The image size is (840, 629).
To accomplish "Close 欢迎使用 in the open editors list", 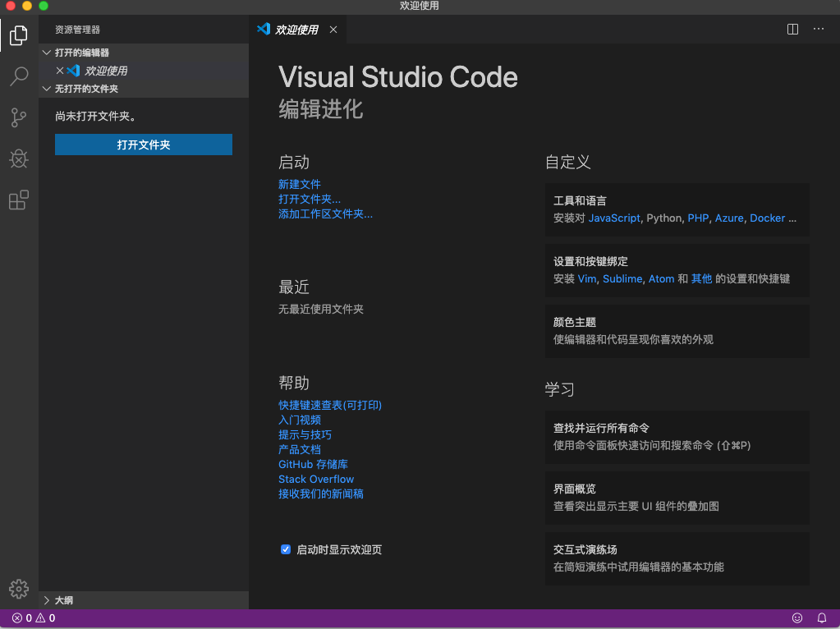I will [x=60, y=70].
